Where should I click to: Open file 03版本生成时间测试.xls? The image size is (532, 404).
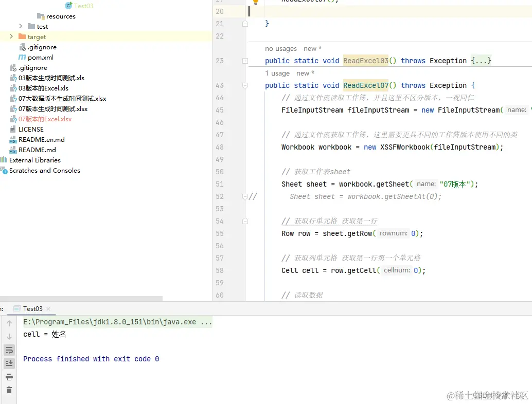click(51, 78)
